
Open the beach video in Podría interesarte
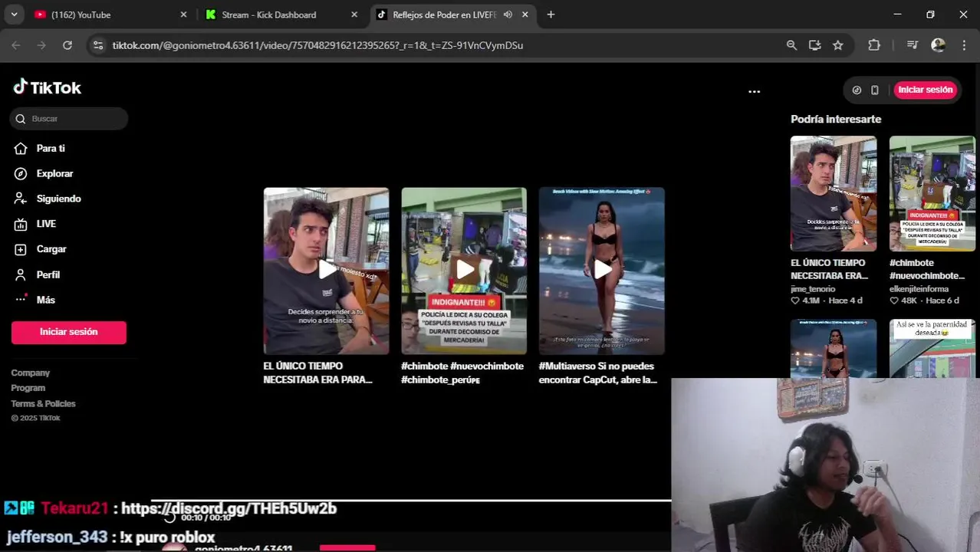(834, 349)
